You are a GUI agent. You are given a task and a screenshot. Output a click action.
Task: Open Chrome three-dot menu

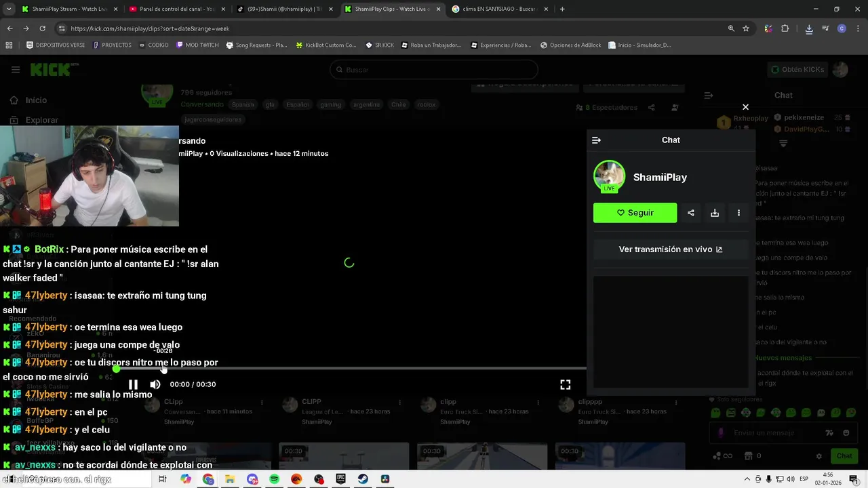pyautogui.click(x=858, y=28)
